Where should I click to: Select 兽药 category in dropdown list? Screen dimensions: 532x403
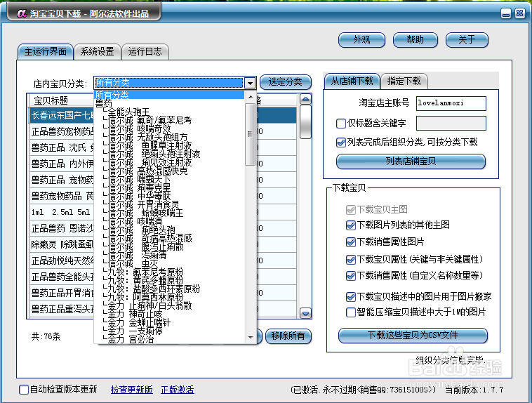tap(169, 103)
